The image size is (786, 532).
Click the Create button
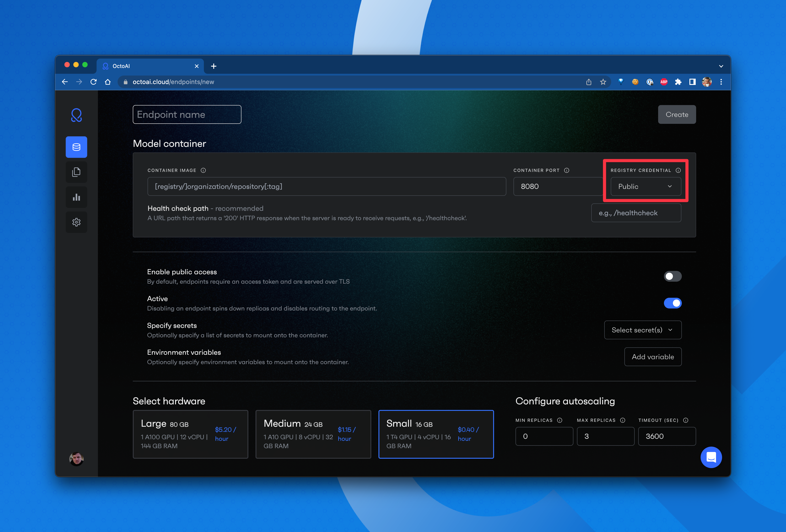click(x=676, y=115)
